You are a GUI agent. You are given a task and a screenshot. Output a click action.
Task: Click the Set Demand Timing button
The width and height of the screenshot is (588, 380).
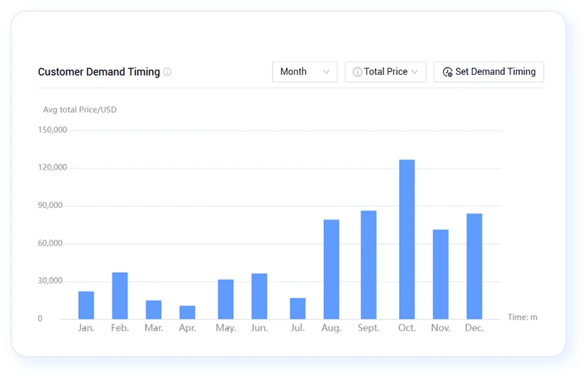[488, 72]
